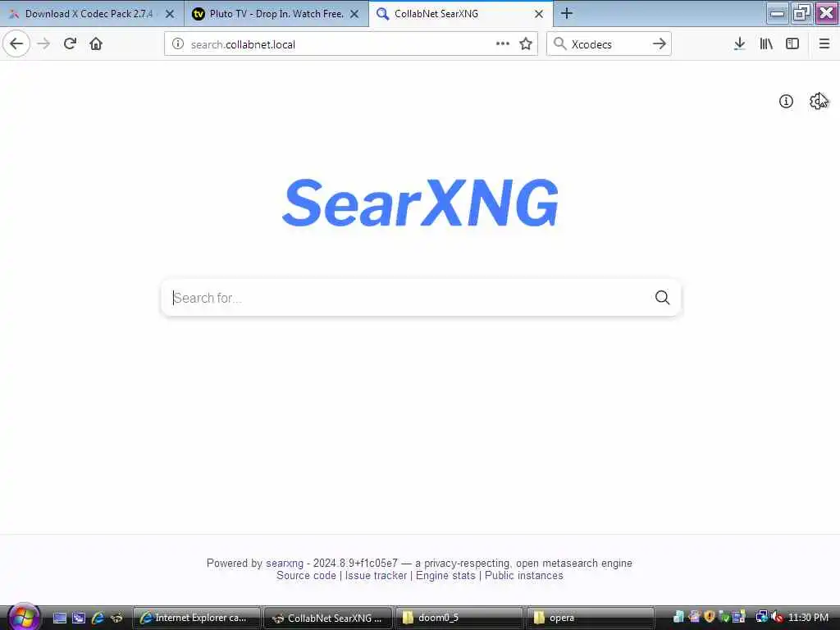The height and width of the screenshot is (630, 840).
Task: Open the Issue tracker link
Action: (x=376, y=575)
